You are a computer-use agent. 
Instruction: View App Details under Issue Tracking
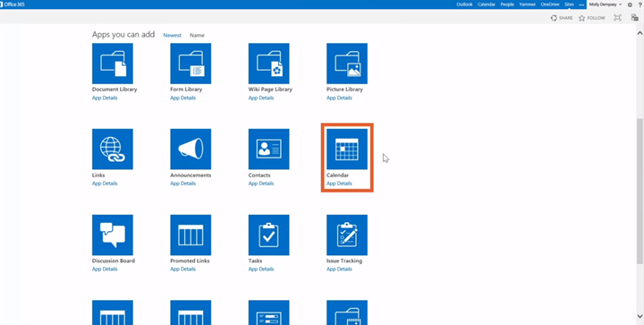[339, 269]
